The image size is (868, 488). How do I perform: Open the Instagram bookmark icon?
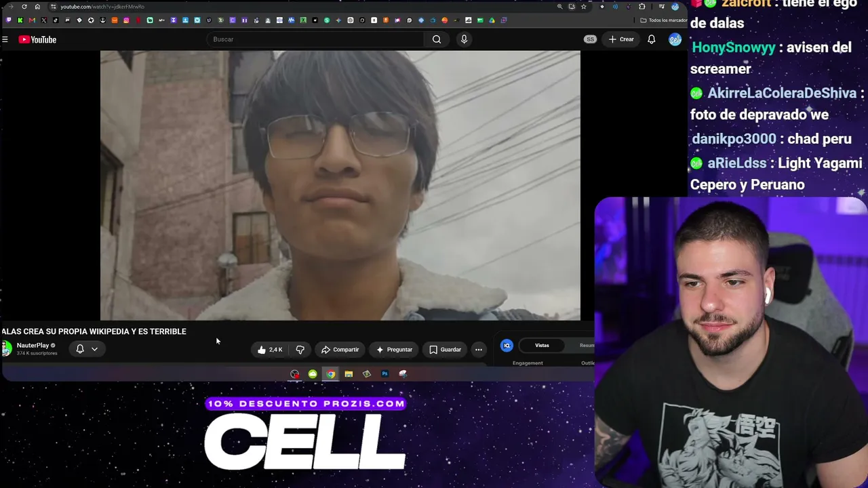126,20
